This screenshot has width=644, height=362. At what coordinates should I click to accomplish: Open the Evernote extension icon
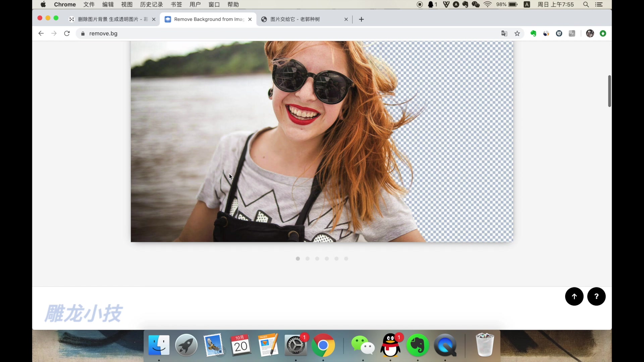[x=533, y=34]
